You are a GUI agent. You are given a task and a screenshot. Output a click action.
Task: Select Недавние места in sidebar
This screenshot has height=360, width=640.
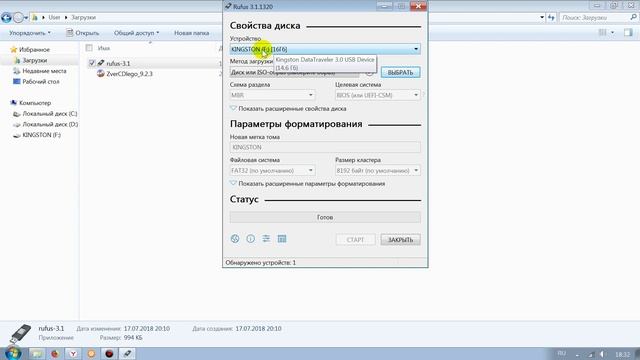point(44,71)
